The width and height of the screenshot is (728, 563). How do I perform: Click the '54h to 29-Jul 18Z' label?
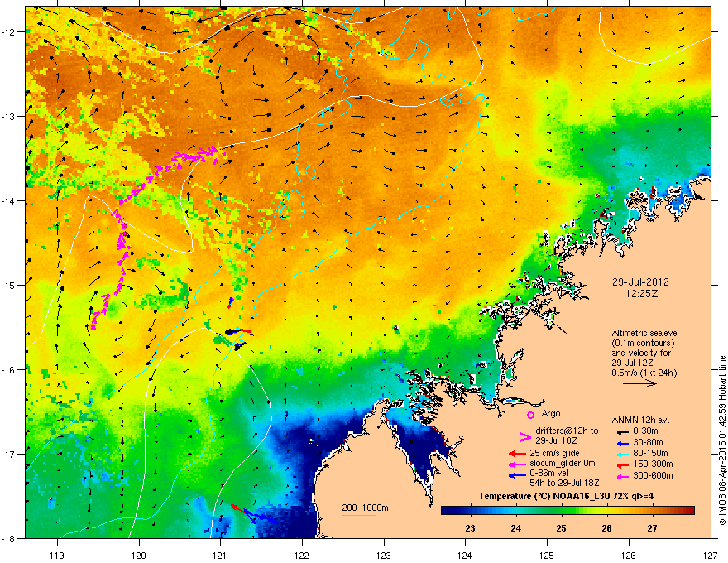tap(564, 483)
